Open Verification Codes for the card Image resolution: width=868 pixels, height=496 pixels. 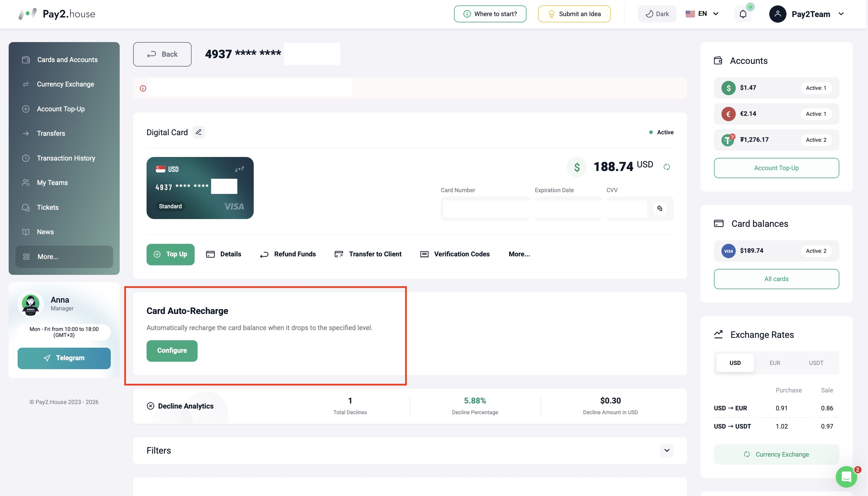pos(455,254)
